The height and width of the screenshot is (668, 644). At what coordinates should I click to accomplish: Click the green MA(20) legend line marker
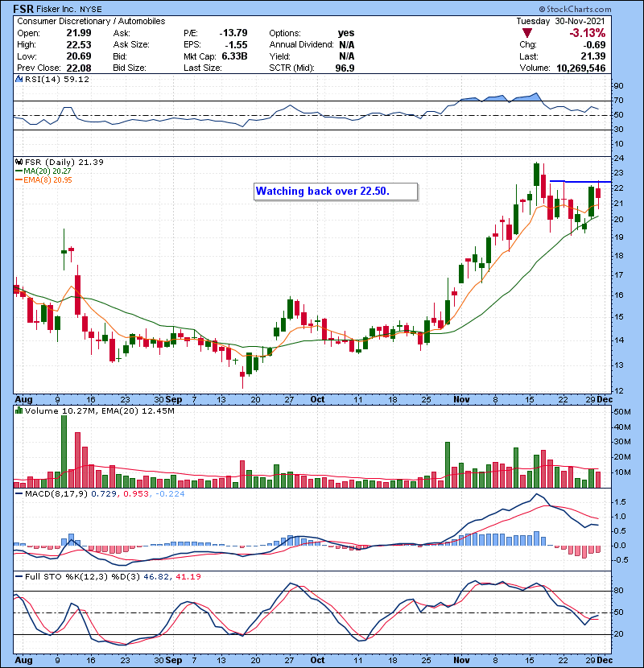coord(19,171)
